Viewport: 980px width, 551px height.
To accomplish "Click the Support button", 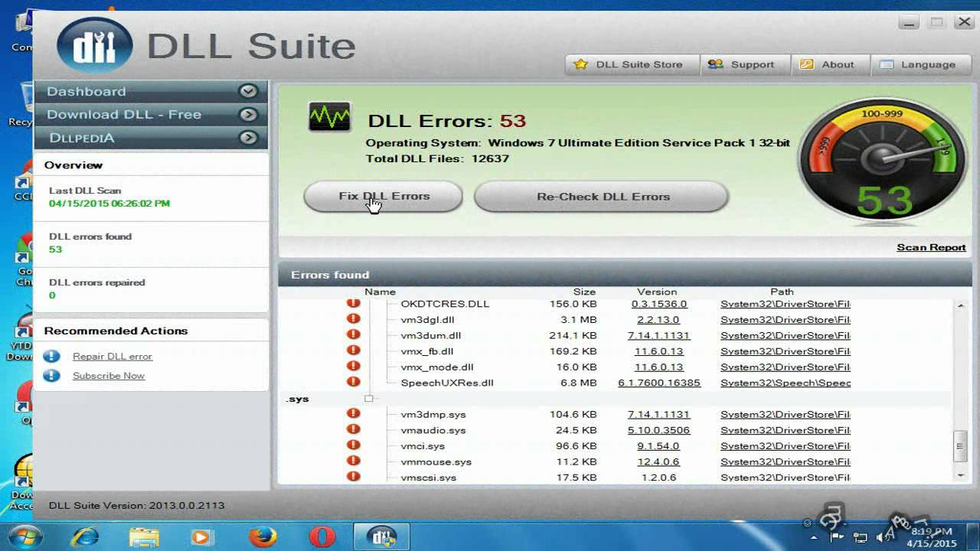I will pyautogui.click(x=745, y=64).
